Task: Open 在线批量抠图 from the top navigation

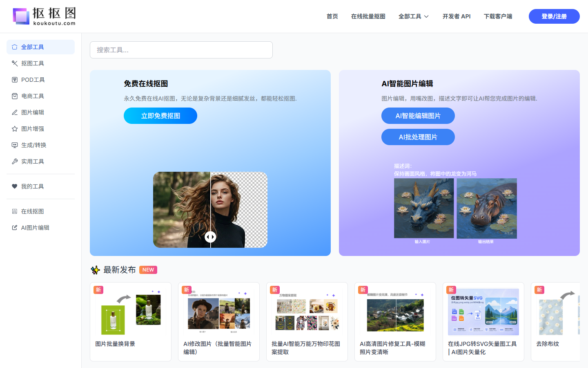Action: pos(368,16)
